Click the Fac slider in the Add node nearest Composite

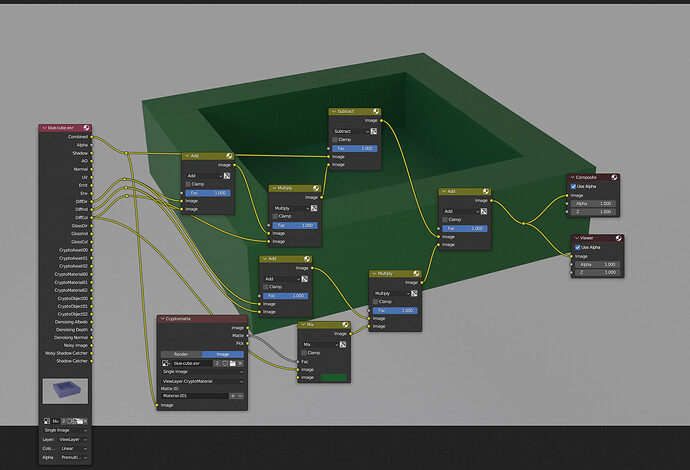tap(464, 229)
